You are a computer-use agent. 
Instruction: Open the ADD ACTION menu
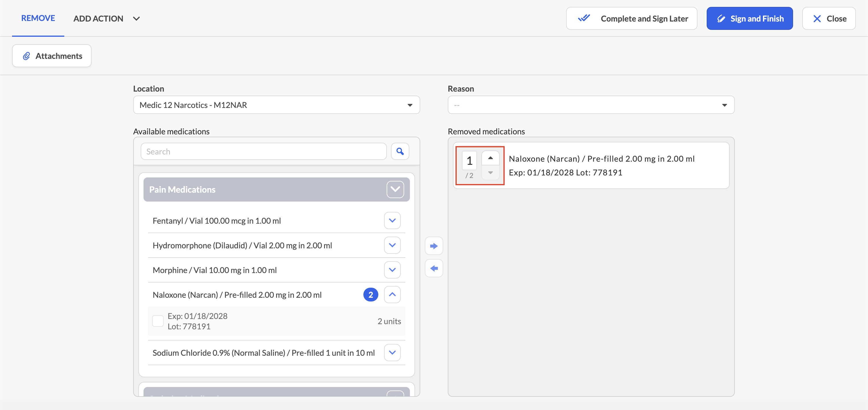106,19
